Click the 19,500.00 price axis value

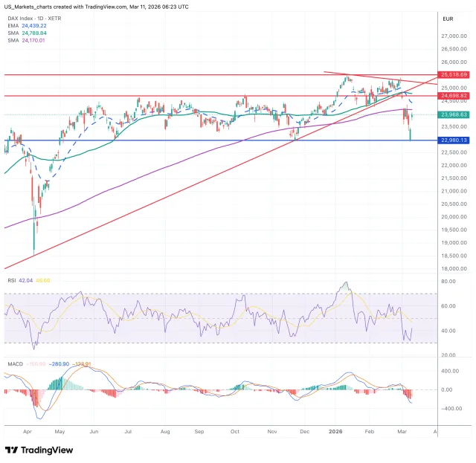[454, 230]
